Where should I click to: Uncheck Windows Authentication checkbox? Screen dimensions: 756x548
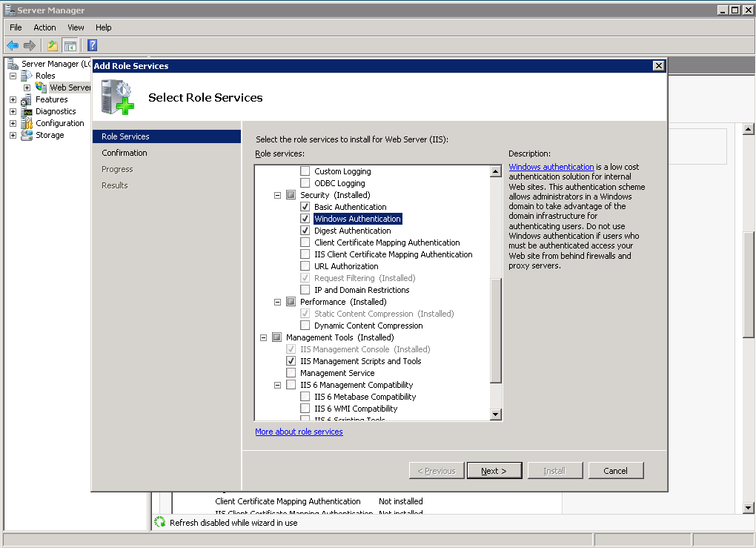pos(305,219)
